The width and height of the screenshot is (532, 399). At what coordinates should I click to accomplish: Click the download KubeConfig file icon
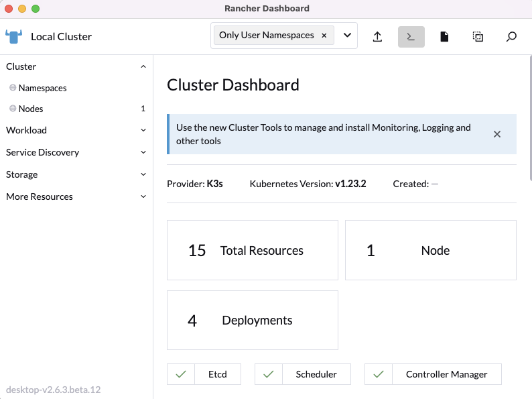click(444, 37)
